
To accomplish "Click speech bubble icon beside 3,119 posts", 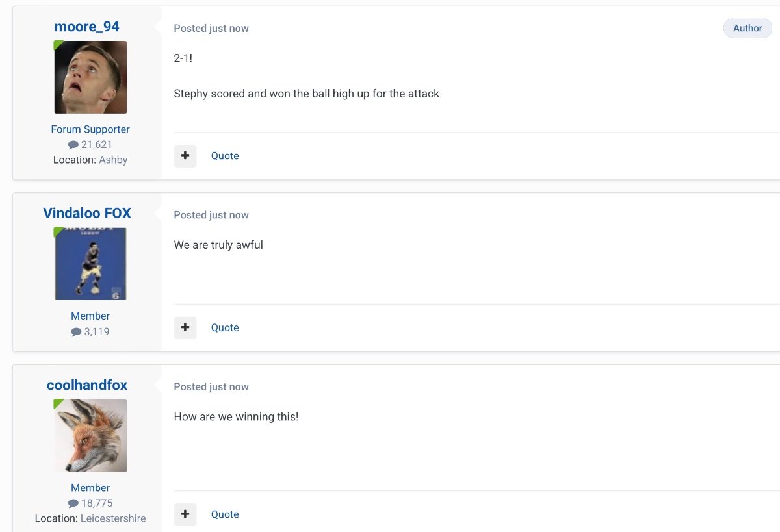I will pyautogui.click(x=76, y=332).
